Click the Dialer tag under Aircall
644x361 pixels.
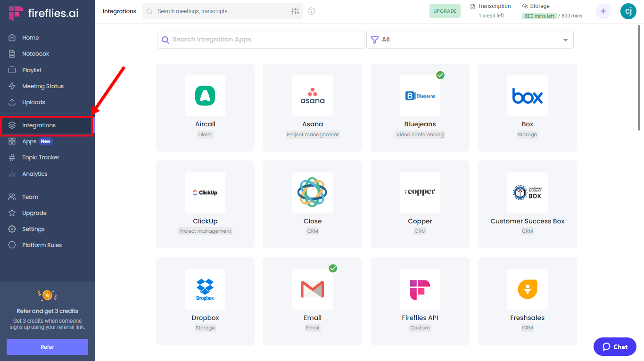coord(205,135)
